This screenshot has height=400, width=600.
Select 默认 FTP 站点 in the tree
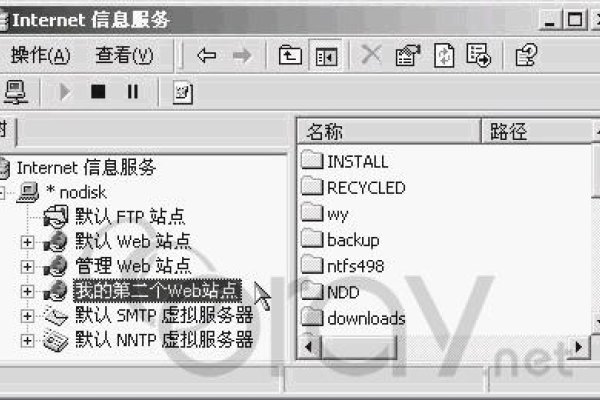pyautogui.click(x=130, y=217)
